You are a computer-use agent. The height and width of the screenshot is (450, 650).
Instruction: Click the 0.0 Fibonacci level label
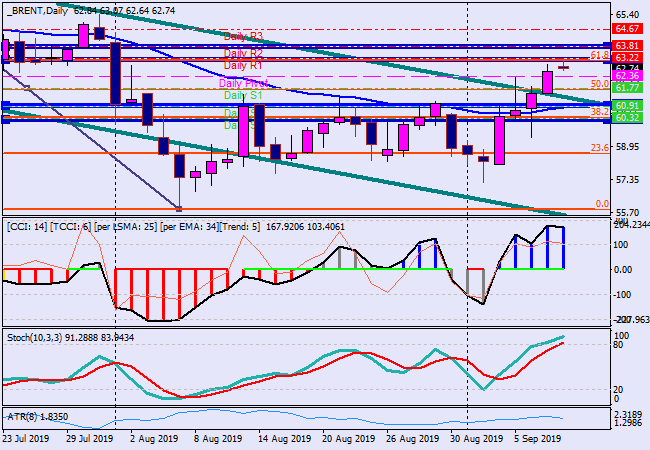[602, 204]
